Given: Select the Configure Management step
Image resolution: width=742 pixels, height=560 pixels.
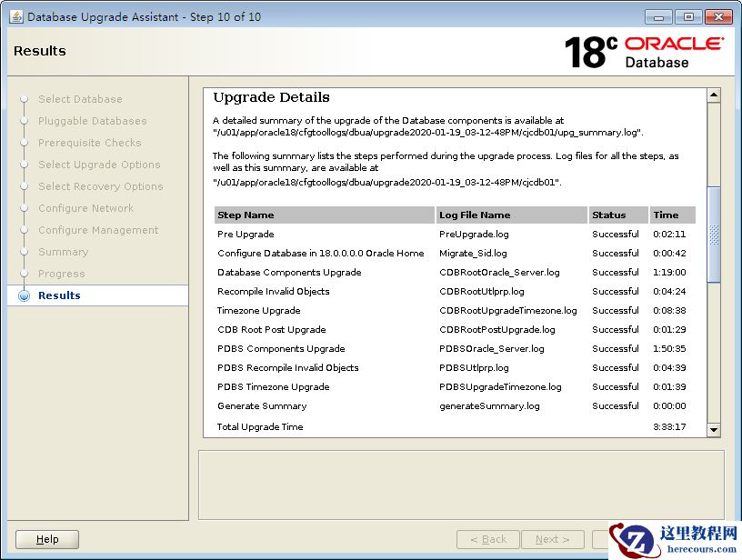Looking at the screenshot, I should pyautogui.click(x=98, y=230).
